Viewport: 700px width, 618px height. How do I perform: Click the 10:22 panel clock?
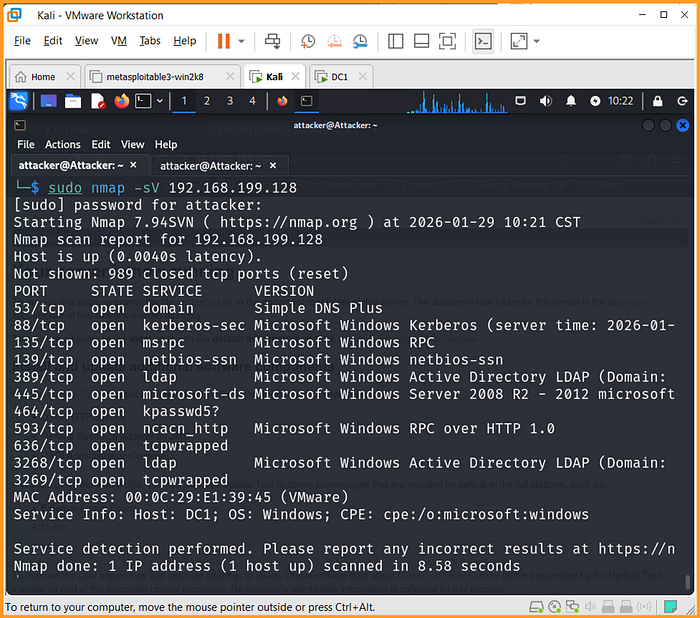[621, 101]
